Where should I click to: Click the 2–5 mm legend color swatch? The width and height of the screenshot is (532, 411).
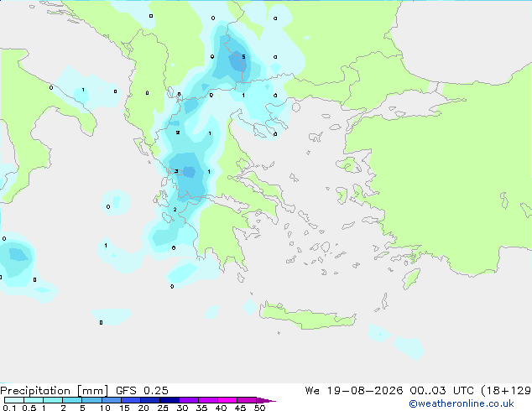click(x=72, y=400)
